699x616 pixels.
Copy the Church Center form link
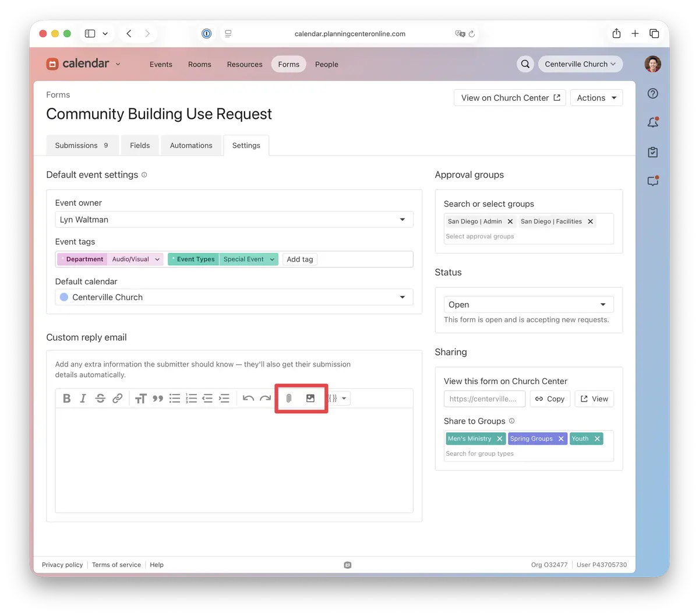point(550,399)
